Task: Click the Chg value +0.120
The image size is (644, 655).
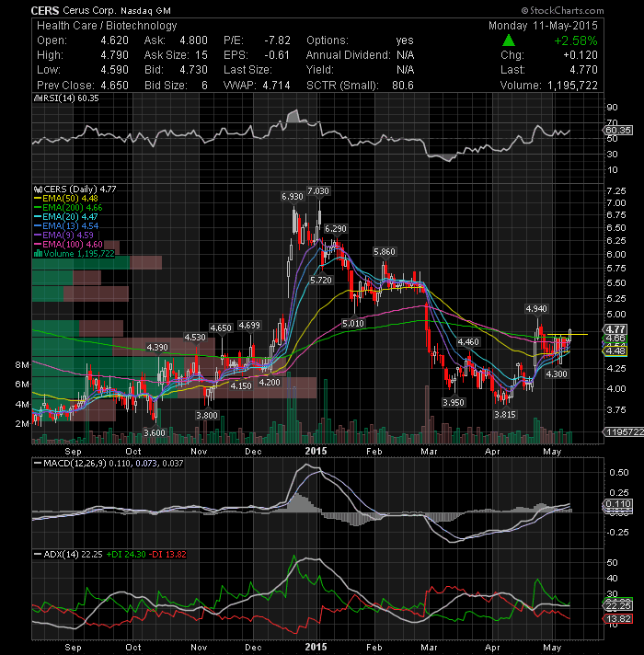Action: [581, 54]
